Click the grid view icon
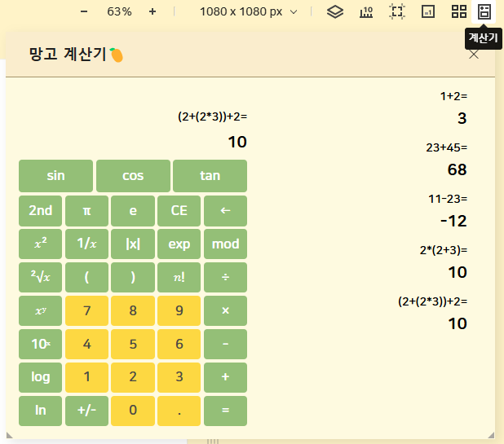Image resolution: width=504 pixels, height=444 pixels. pos(459,11)
